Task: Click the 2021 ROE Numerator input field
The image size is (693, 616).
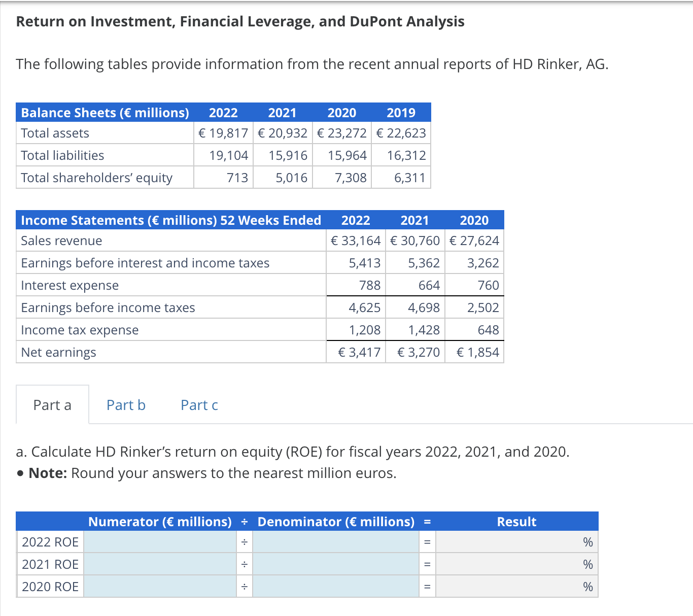Action: pos(160,564)
